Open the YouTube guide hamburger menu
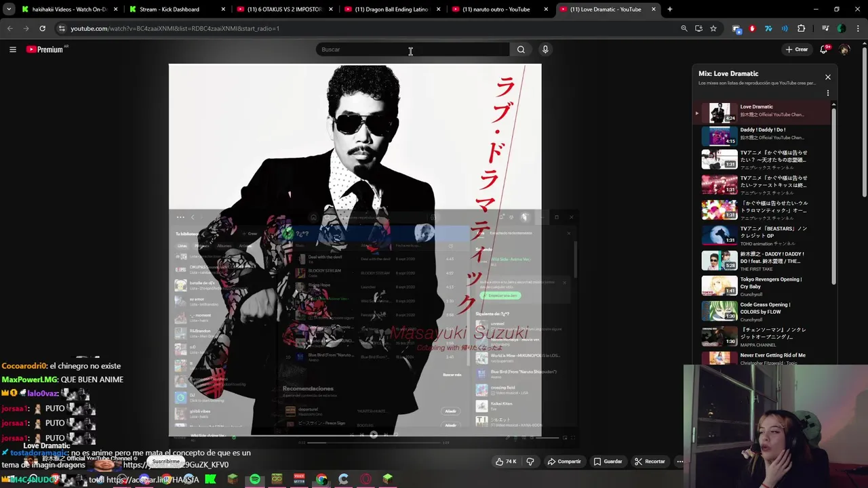 (12, 49)
